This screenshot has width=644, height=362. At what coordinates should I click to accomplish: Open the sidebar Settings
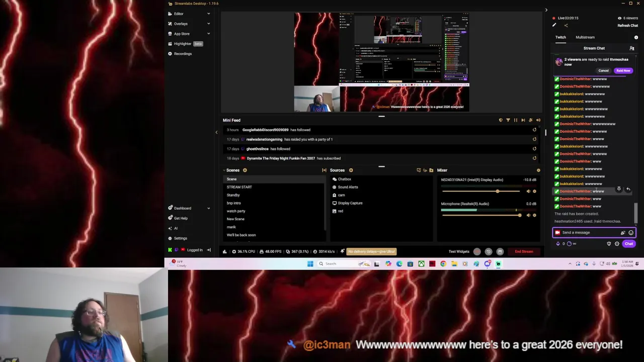pos(177,238)
